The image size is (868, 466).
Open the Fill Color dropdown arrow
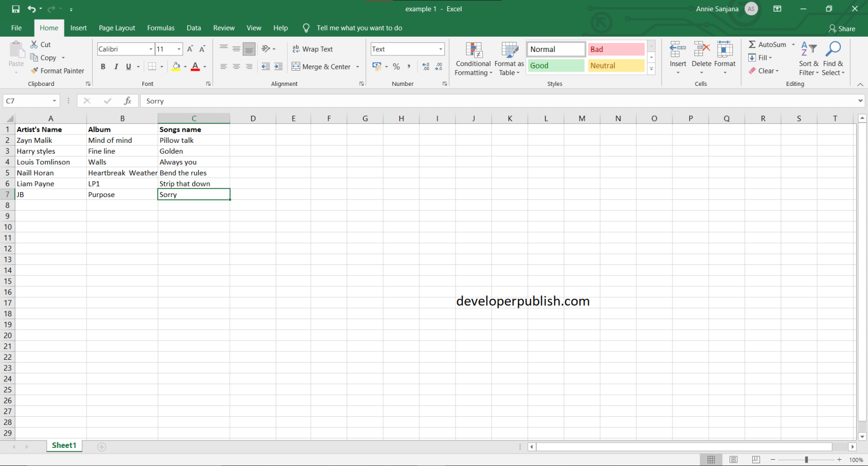point(185,66)
